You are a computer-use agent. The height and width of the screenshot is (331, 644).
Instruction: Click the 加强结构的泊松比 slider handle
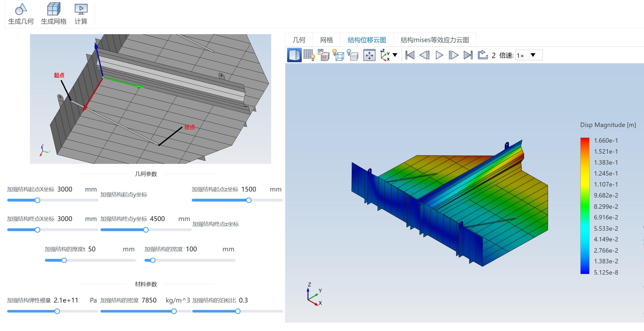pyautogui.click(x=238, y=311)
